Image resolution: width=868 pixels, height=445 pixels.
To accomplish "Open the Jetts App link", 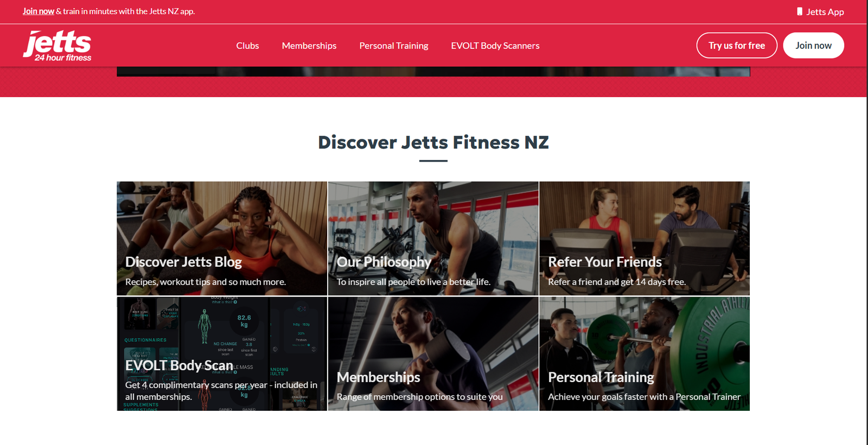I will [x=820, y=11].
